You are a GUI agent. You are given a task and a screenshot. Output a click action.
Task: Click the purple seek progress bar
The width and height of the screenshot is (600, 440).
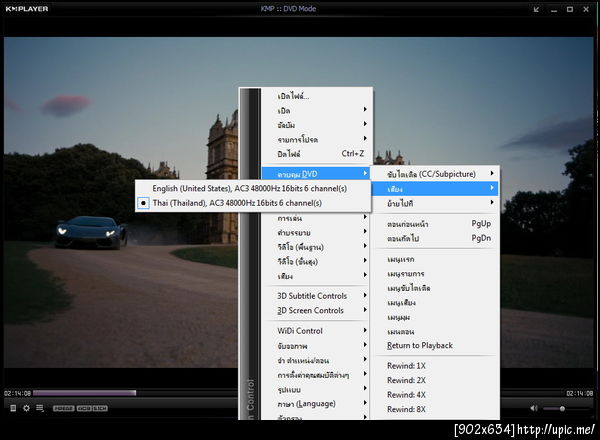pos(84,393)
